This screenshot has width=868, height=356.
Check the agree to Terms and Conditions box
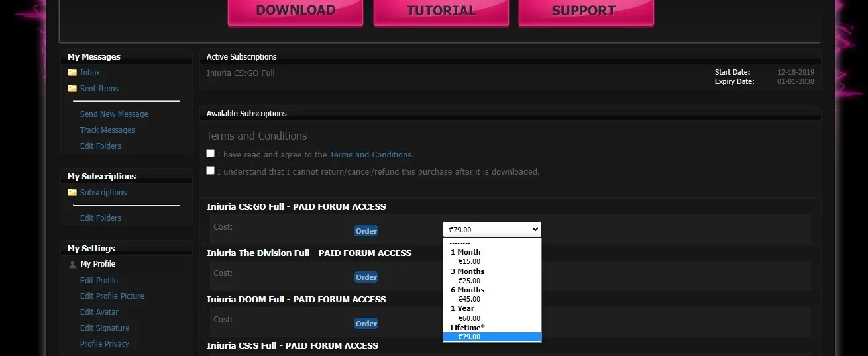[x=210, y=154]
